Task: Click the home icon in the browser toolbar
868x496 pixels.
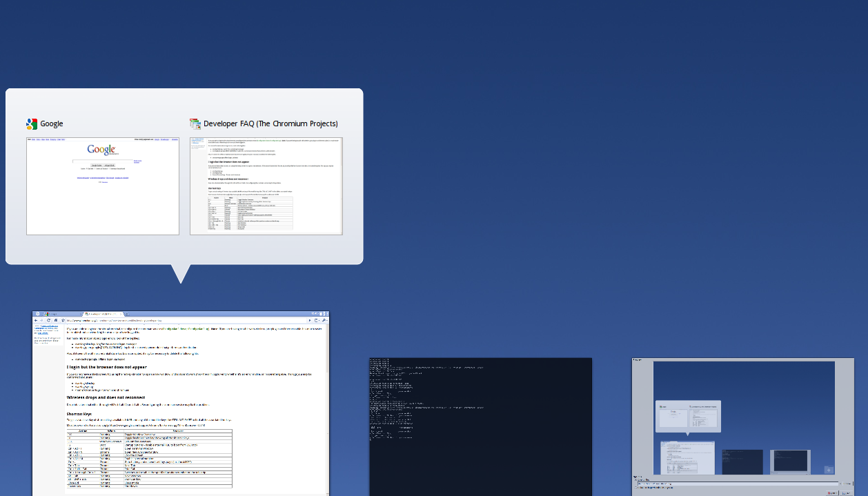Action: (56, 320)
